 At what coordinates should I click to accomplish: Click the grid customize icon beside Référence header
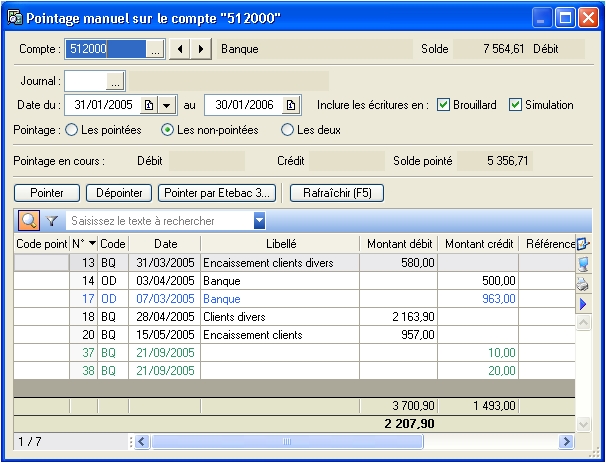coord(583,244)
